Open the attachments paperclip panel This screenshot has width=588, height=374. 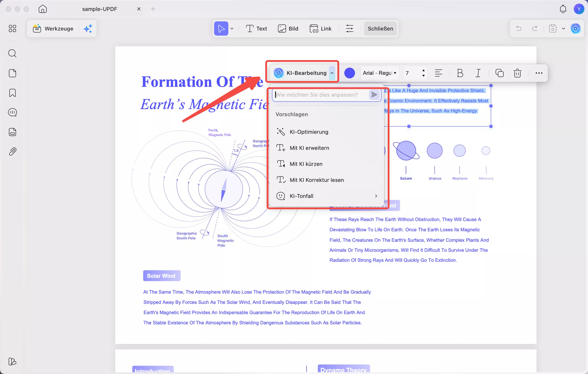point(12,151)
